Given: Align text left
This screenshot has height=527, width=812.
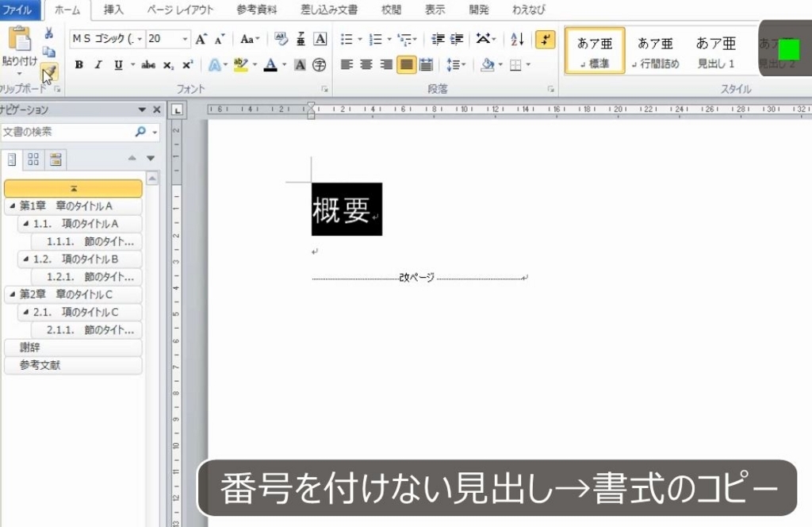Looking at the screenshot, I should click(x=347, y=65).
